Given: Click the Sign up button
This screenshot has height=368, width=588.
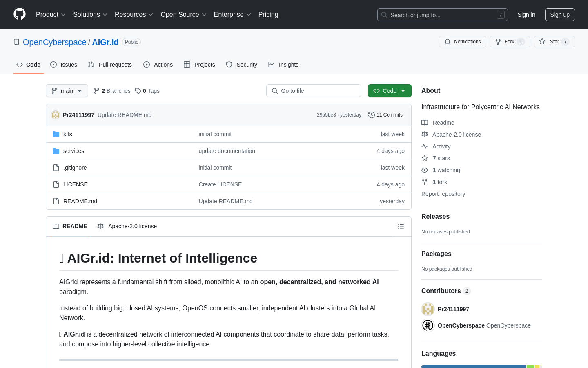Looking at the screenshot, I should (560, 15).
